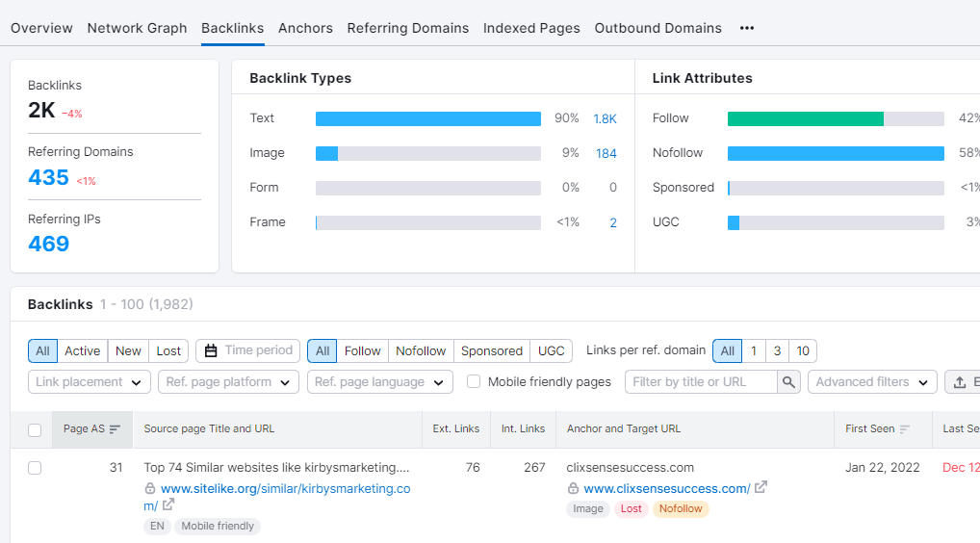Viewport: 980px width, 543px height.
Task: Sort by First Seen column icon
Action: coord(904,429)
